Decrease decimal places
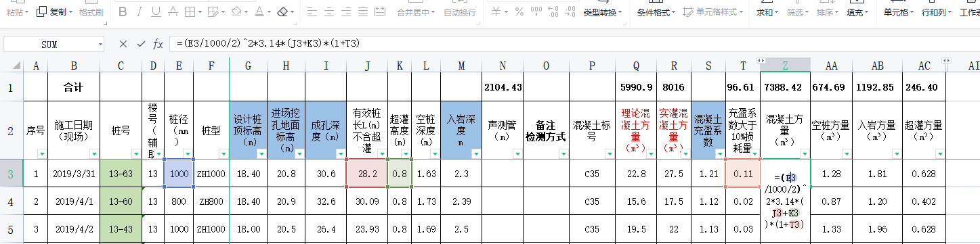Screen dimensions: 980x244 (570, 11)
